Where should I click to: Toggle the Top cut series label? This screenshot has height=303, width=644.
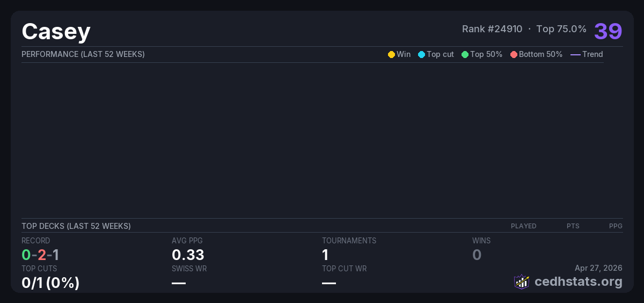(x=440, y=54)
